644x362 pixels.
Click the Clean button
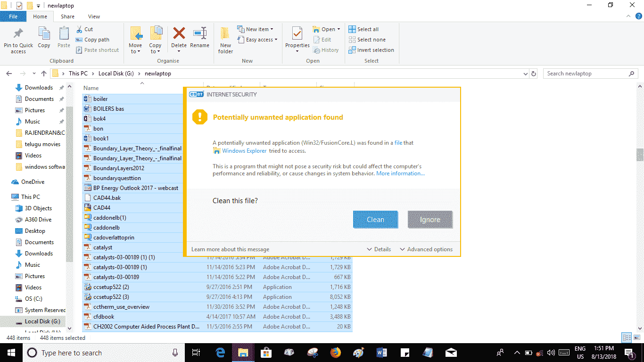click(375, 220)
